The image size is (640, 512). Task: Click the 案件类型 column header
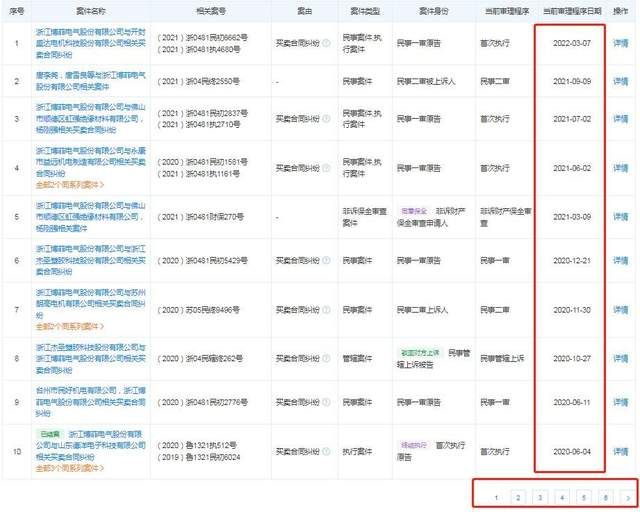[365, 11]
